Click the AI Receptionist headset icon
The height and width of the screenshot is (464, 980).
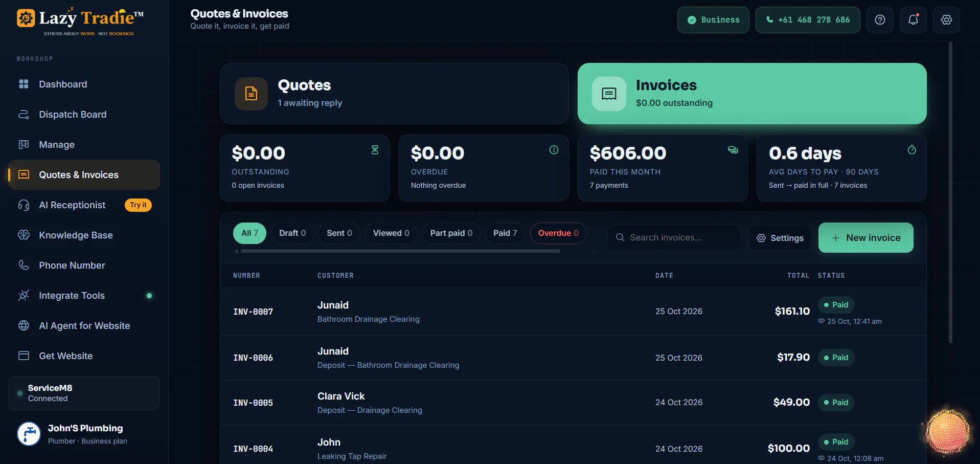point(24,205)
